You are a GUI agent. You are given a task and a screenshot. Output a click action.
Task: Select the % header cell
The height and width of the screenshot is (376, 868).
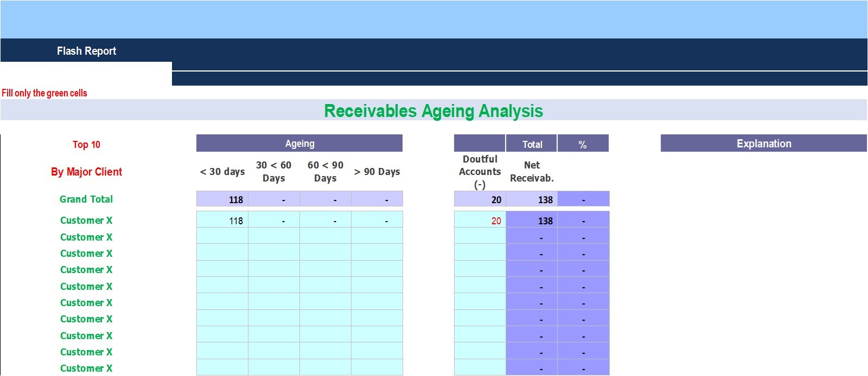click(583, 144)
